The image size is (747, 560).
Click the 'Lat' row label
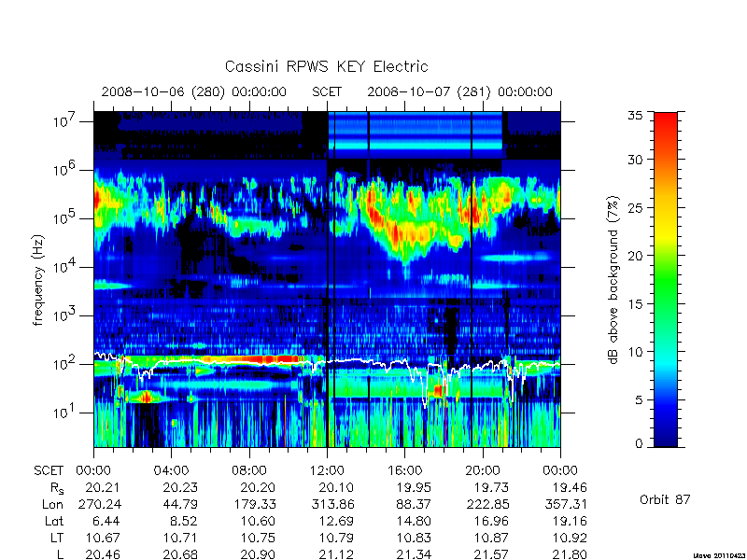click(54, 521)
